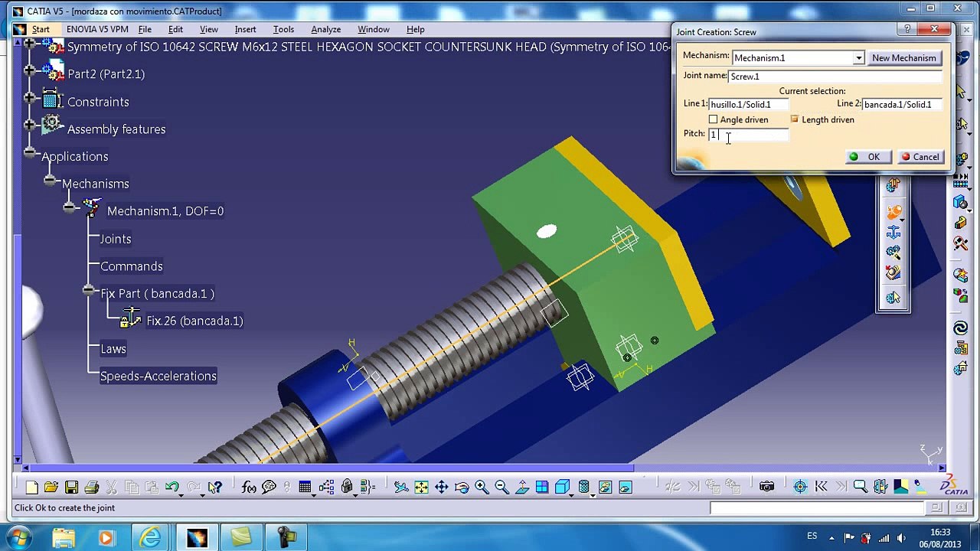980x551 pixels.
Task: Click the Fixed Part anchor icon
Action: coord(893,233)
